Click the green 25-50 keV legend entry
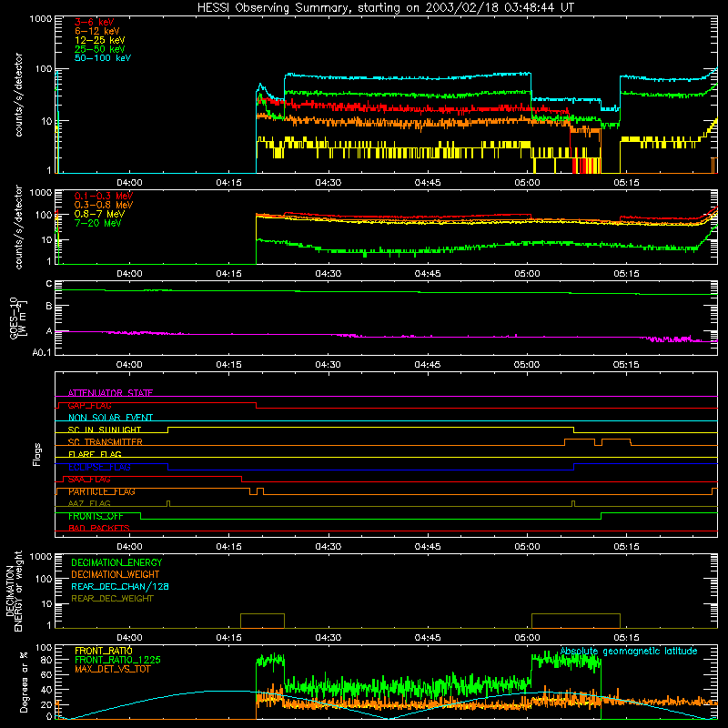 pyautogui.click(x=100, y=49)
